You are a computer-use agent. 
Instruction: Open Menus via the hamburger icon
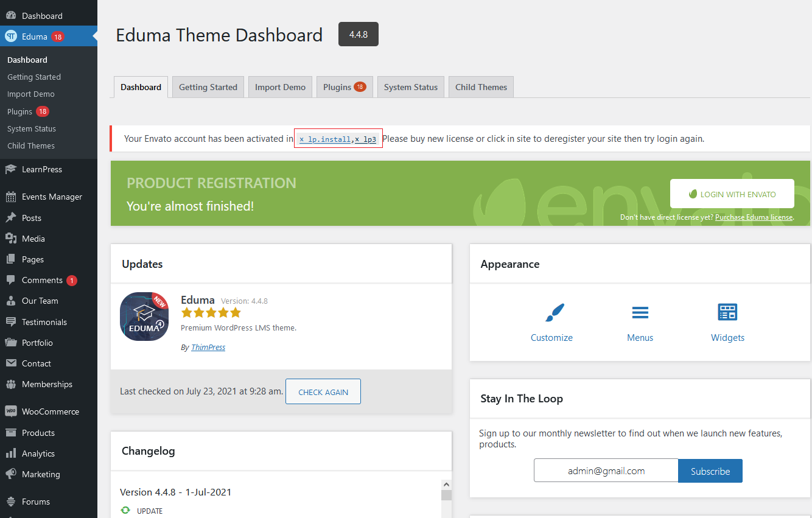pos(640,313)
